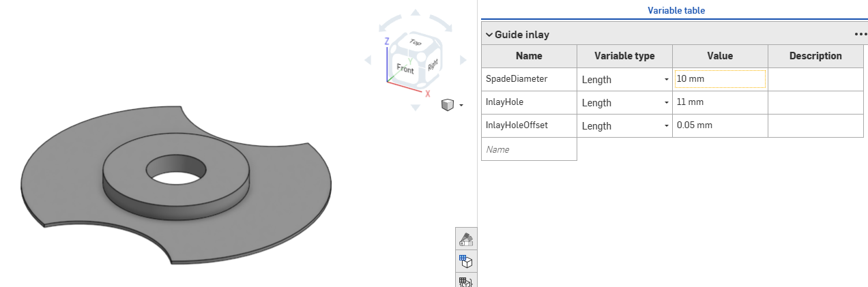
Task: Select the center hole of the model
Action: [176, 168]
